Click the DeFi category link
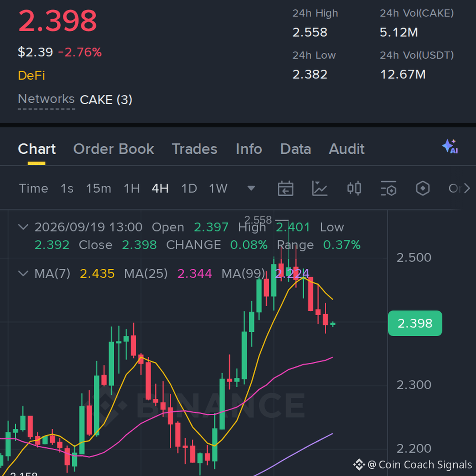Image resolution: width=476 pixels, height=476 pixels. click(x=31, y=75)
